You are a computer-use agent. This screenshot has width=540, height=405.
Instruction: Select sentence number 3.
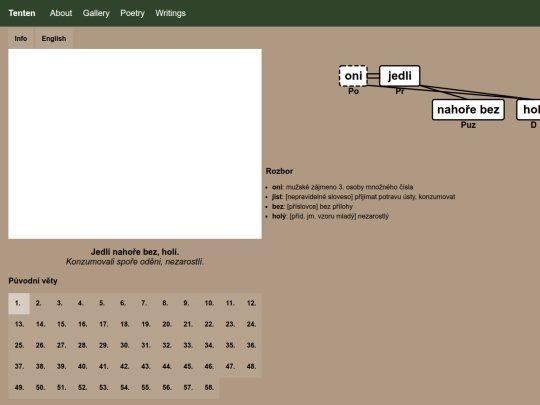click(x=61, y=303)
